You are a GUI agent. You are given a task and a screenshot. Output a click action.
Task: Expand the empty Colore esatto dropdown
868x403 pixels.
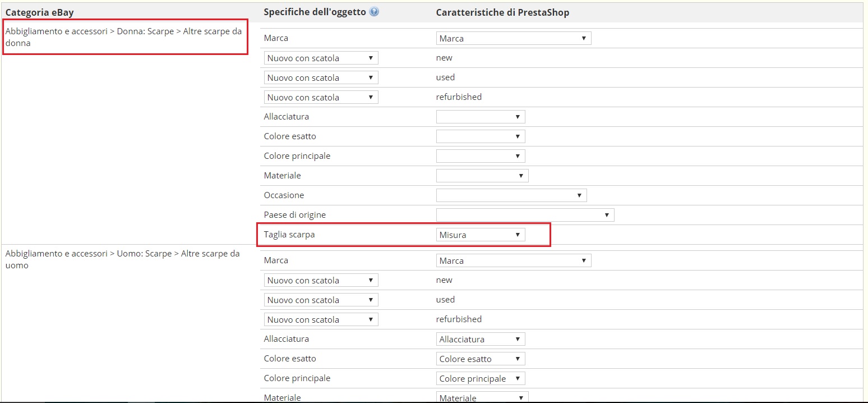(480, 137)
